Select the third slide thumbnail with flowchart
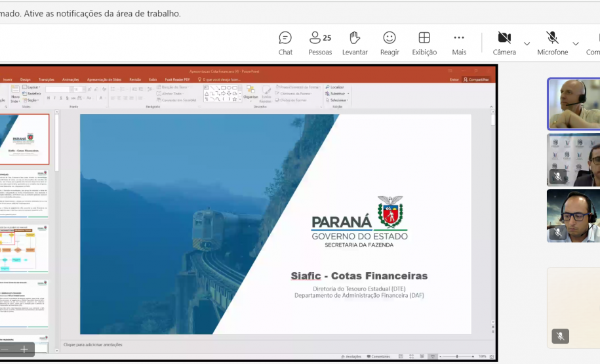The height and width of the screenshot is (364, 600). [24, 249]
